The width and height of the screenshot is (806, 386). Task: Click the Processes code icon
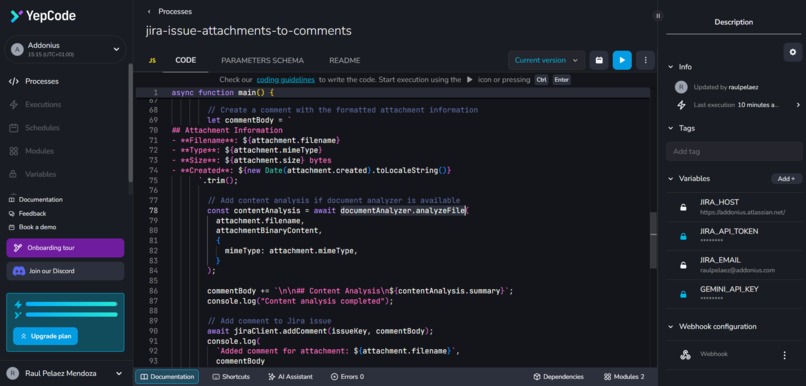[14, 81]
